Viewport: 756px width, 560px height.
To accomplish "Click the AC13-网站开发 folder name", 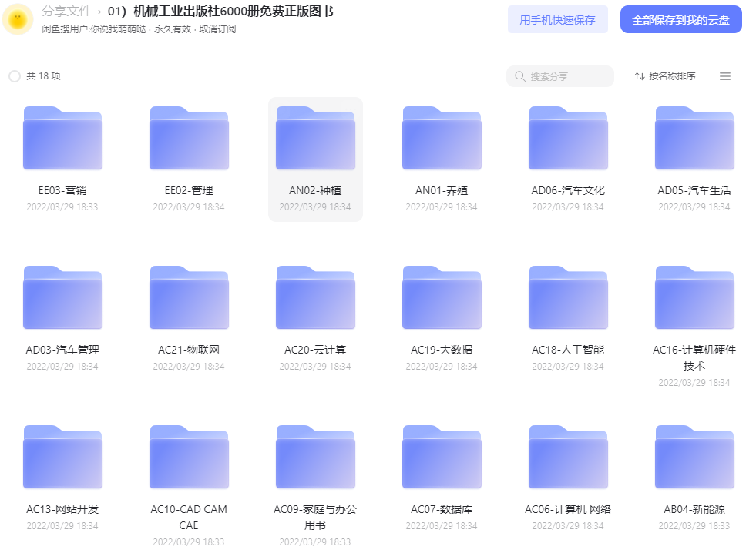I will tap(62, 509).
